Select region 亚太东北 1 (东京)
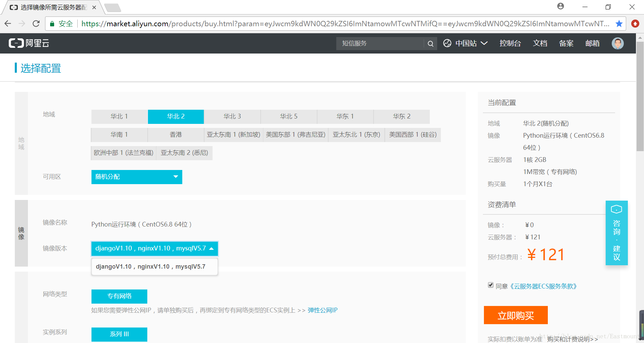644x343 pixels. click(x=356, y=135)
